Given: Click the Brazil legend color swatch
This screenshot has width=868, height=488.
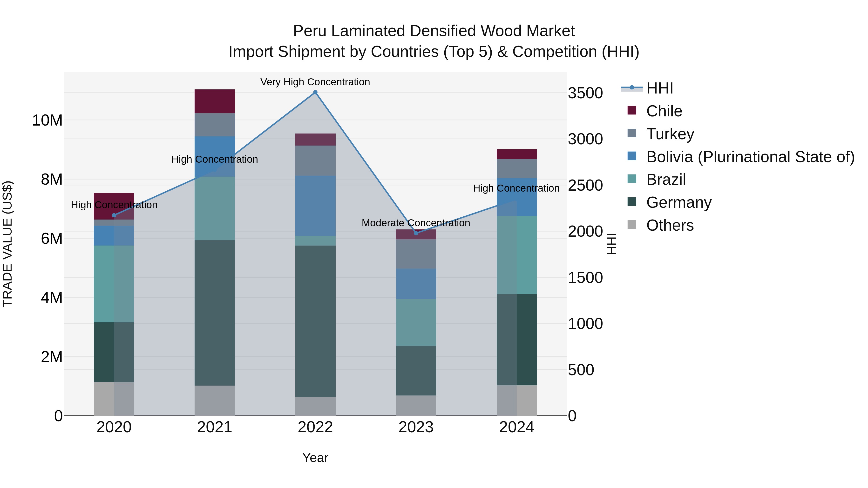Looking at the screenshot, I should click(x=632, y=179).
